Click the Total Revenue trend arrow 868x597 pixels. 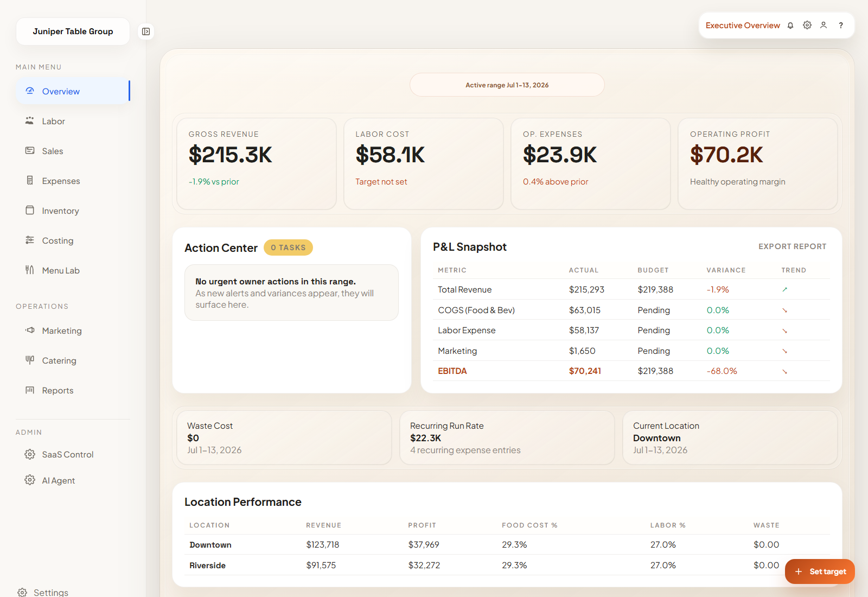pyautogui.click(x=784, y=290)
